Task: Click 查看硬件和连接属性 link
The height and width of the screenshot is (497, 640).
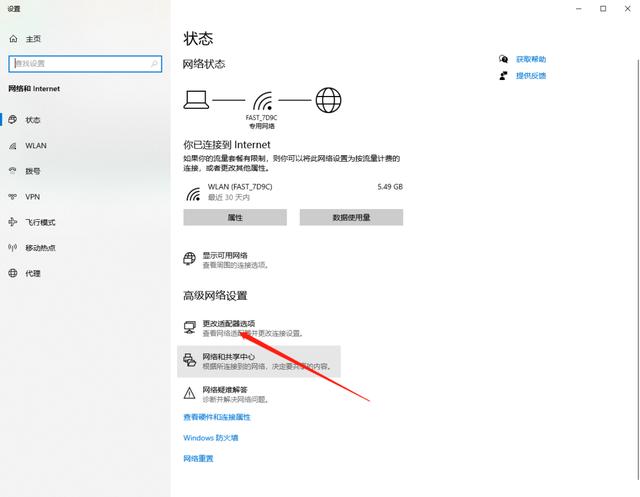Action: tap(217, 417)
